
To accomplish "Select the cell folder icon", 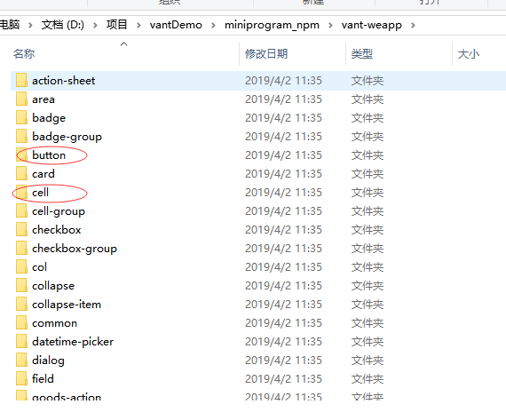I will [x=21, y=192].
